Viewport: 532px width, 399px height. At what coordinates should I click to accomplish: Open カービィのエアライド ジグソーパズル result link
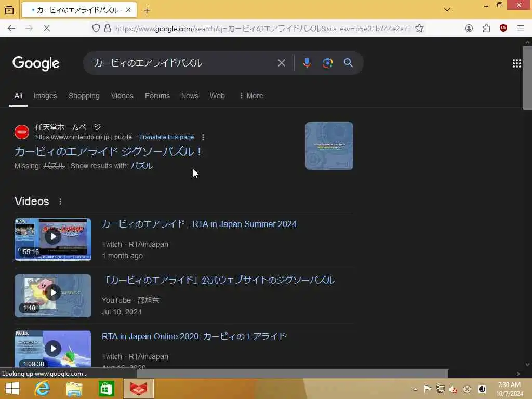108,151
